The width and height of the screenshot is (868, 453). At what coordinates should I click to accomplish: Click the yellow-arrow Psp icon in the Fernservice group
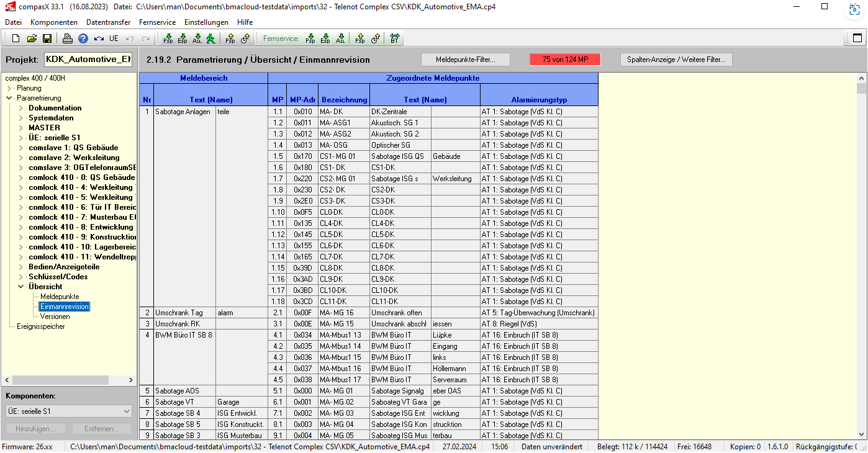click(x=360, y=38)
